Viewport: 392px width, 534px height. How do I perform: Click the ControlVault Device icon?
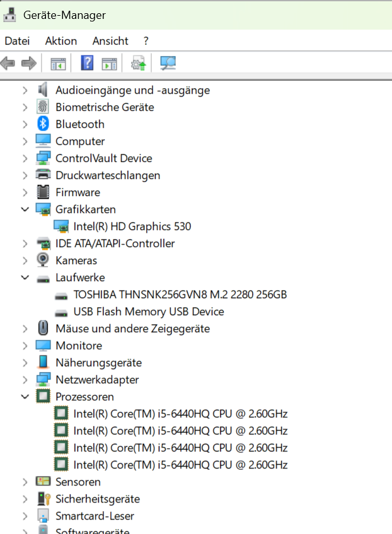pyautogui.click(x=43, y=158)
